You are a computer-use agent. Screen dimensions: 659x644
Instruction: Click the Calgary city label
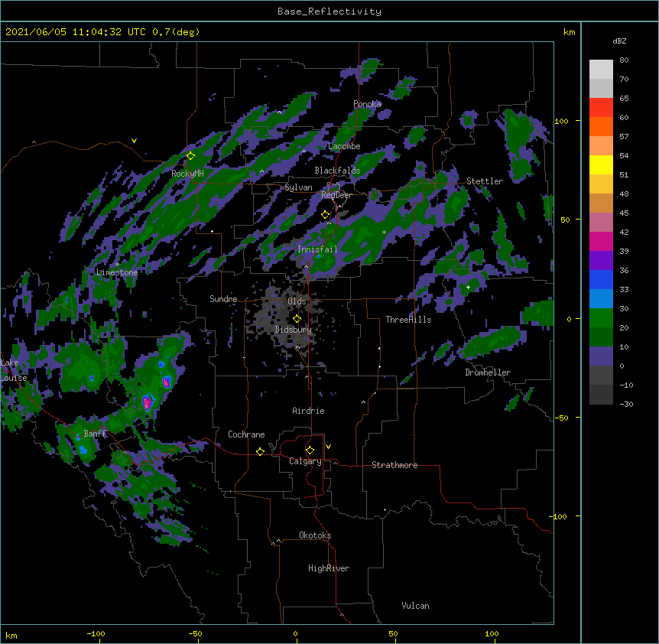point(305,461)
